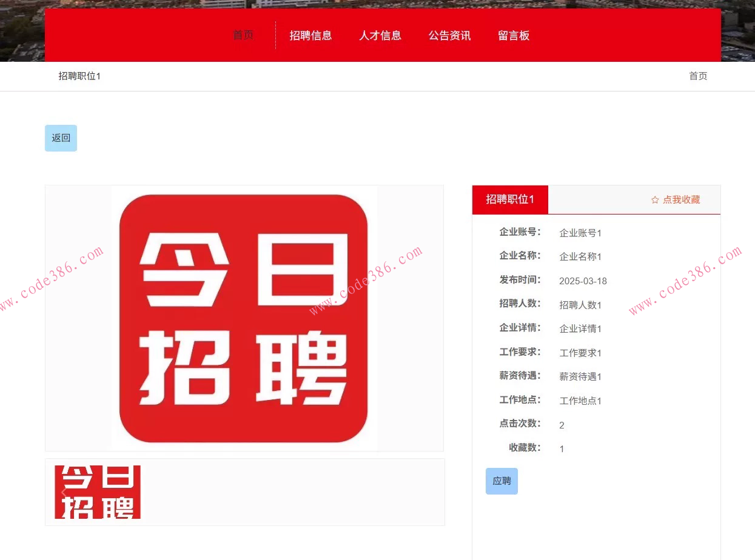
Task: Click the 企业名称1 company name value
Action: [x=580, y=256]
